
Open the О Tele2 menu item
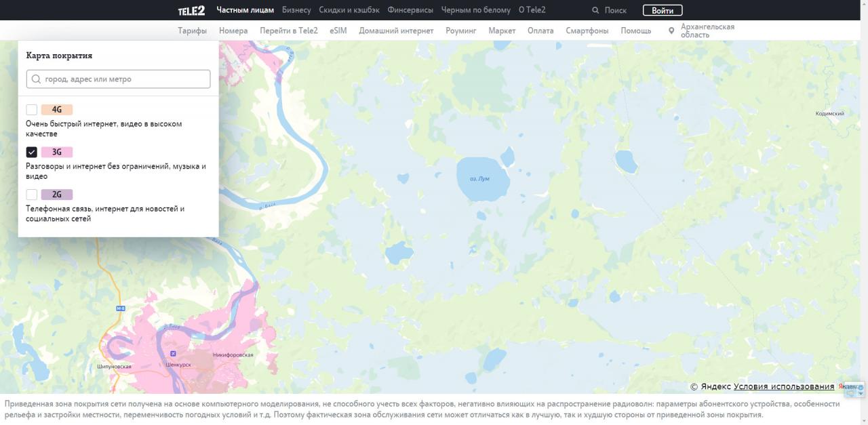532,10
